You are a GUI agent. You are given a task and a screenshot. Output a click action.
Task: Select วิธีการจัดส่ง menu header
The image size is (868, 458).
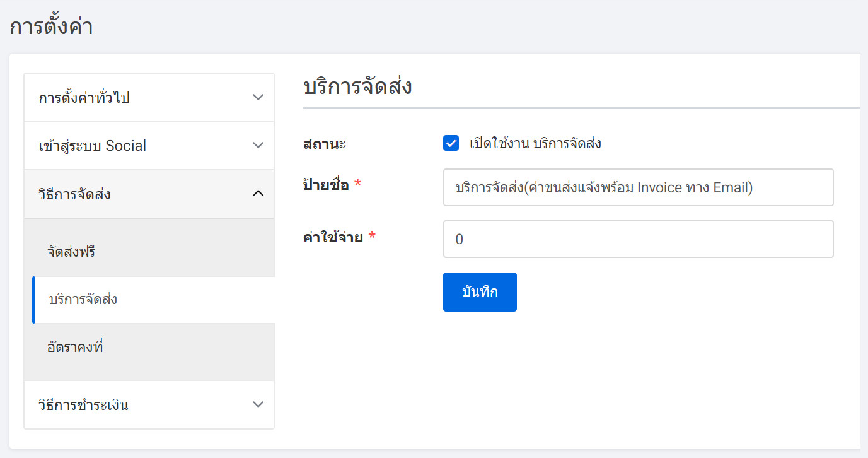(x=149, y=194)
